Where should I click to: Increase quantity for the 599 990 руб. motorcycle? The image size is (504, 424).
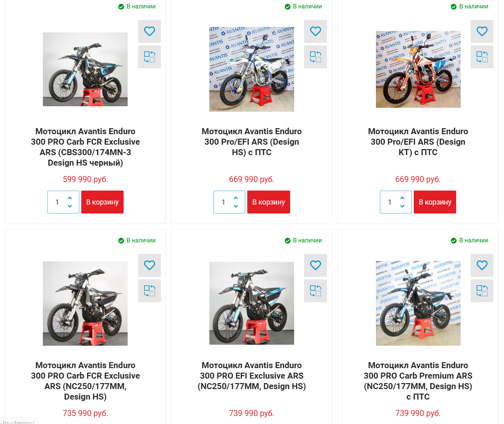[x=70, y=198]
